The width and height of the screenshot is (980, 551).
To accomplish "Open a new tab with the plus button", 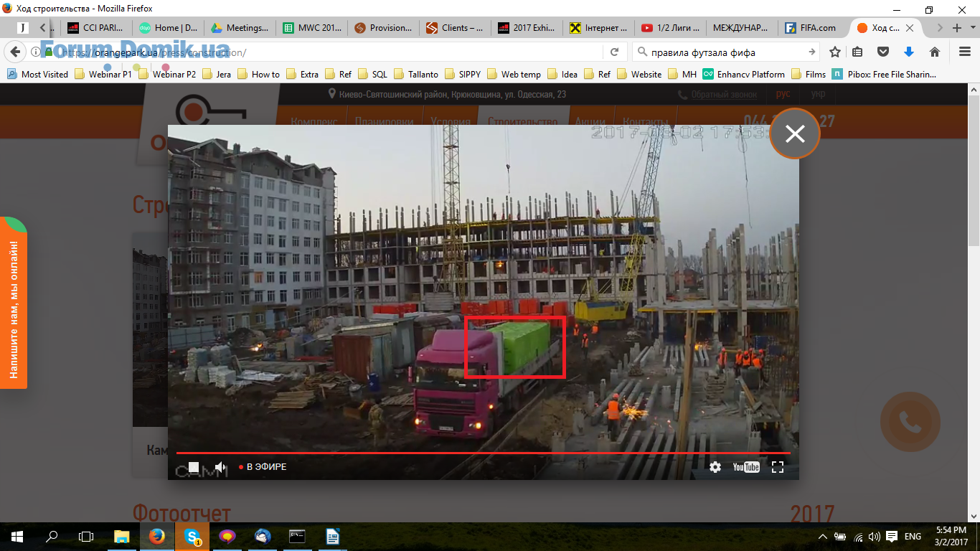I will (956, 28).
